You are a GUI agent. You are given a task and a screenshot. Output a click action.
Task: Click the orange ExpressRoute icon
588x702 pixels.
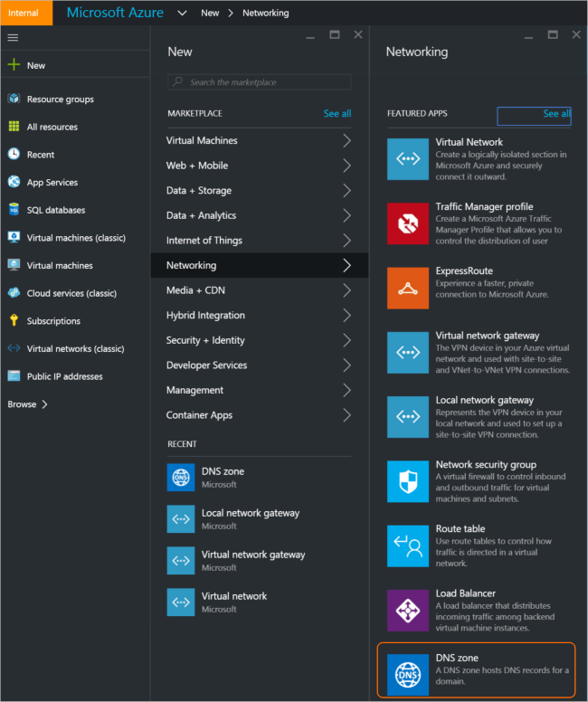pos(408,288)
